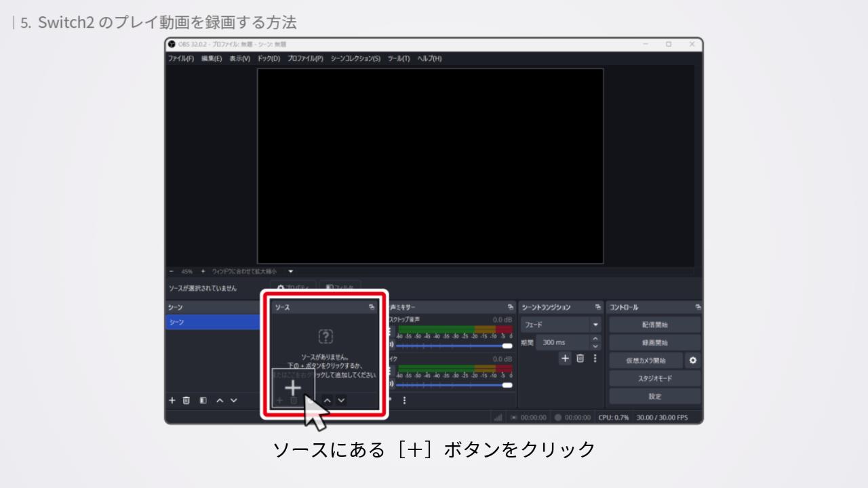Screen dimensions: 868x488
Task: Toggle スタジオモード on
Action: pyautogui.click(x=654, y=379)
